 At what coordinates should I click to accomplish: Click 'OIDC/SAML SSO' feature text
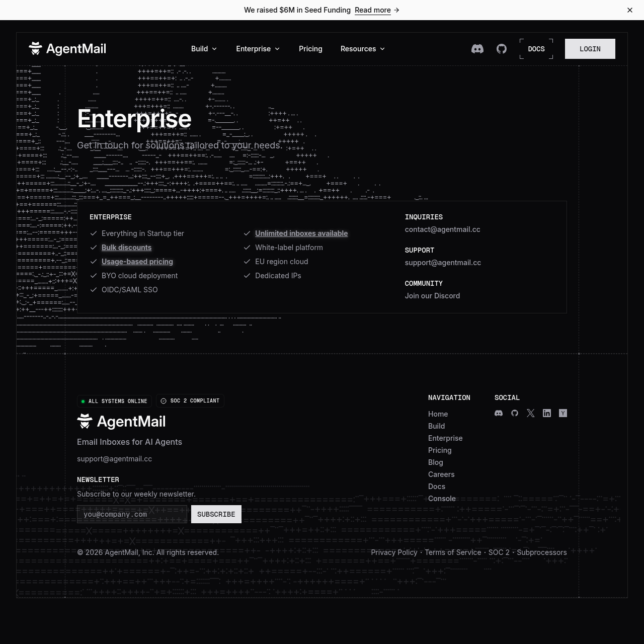point(130,290)
